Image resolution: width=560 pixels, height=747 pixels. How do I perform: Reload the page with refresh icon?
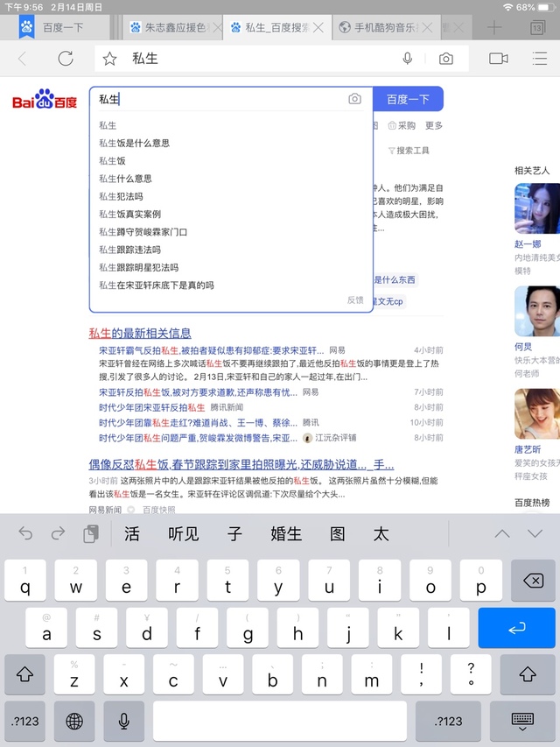tap(66, 59)
